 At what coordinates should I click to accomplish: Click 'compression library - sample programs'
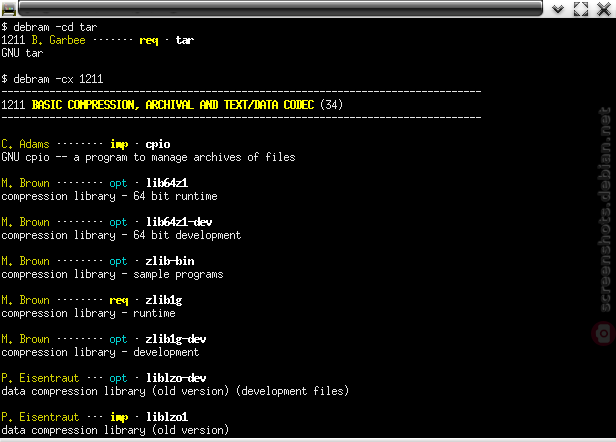click(x=112, y=274)
